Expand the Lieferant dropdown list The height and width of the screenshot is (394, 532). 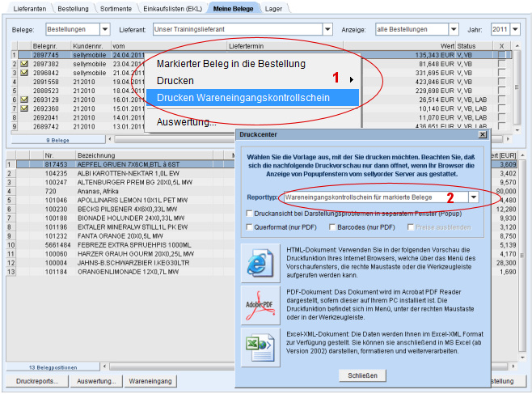coord(327,29)
